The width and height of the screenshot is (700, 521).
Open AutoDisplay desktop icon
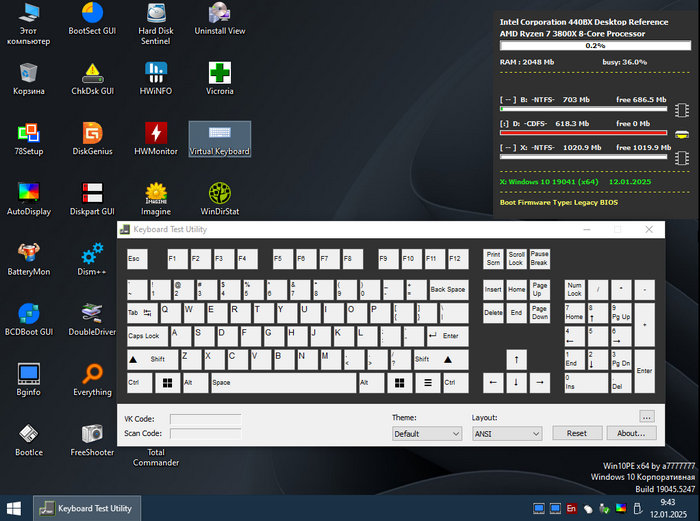click(x=29, y=200)
